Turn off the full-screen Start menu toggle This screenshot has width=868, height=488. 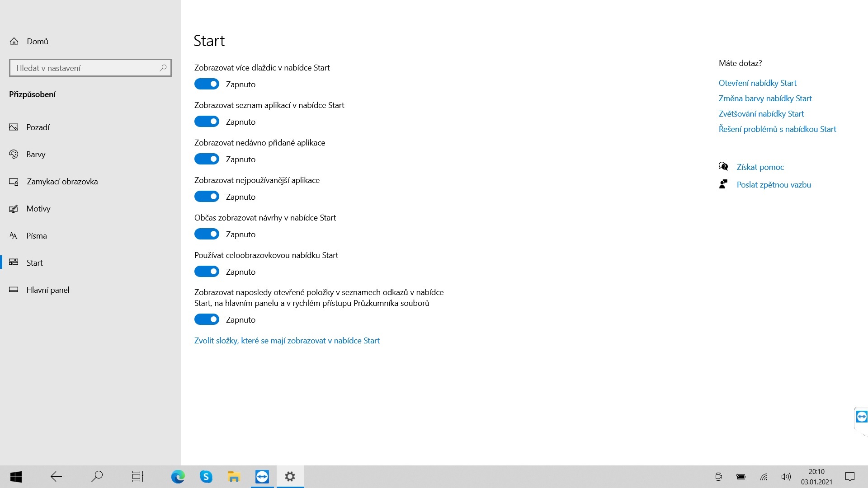207,272
